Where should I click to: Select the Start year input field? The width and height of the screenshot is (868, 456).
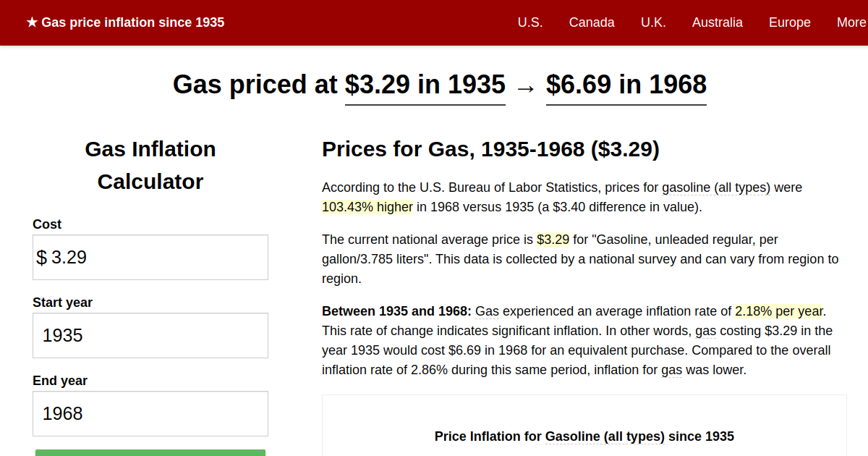click(x=150, y=335)
